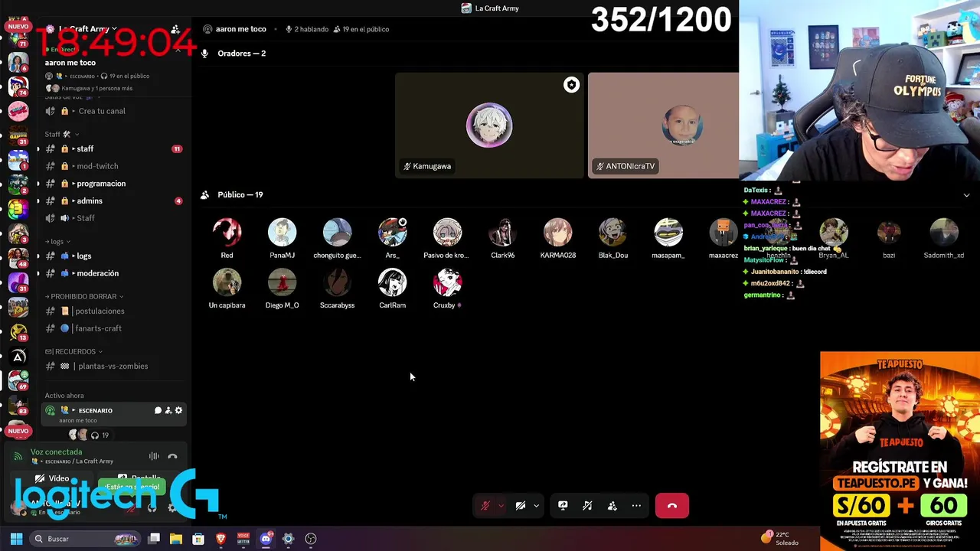Open KARMA028 audience avatar

coord(557,233)
